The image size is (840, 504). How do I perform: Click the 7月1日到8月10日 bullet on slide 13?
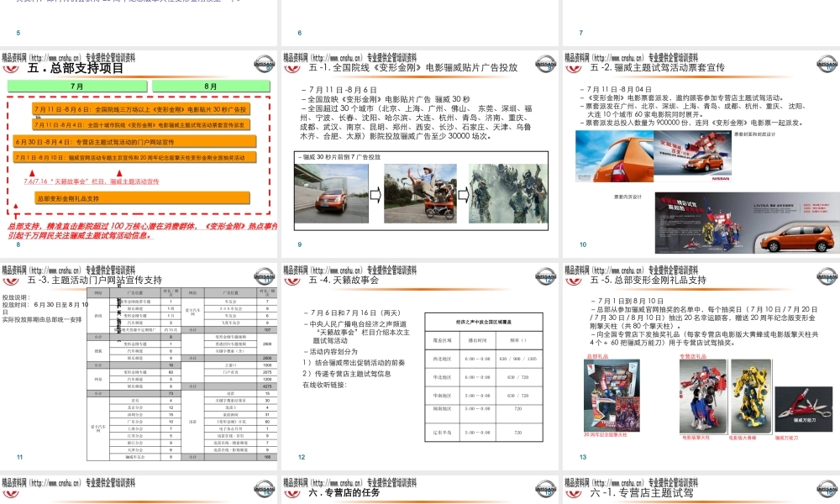627,301
